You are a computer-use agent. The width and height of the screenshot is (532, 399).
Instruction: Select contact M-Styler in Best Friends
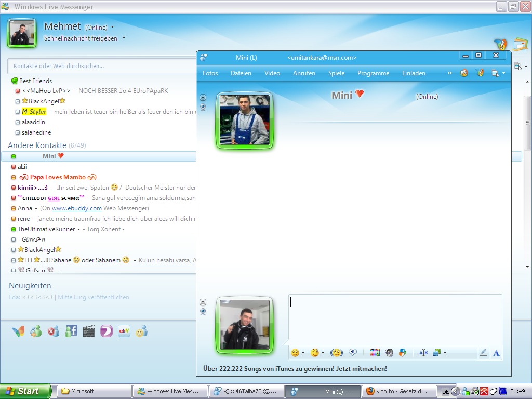(x=34, y=112)
